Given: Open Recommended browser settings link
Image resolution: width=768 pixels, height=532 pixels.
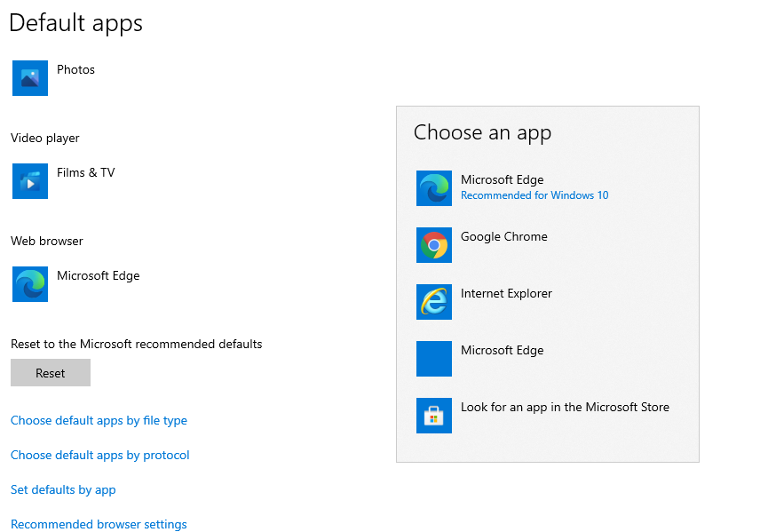Looking at the screenshot, I should 99,524.
